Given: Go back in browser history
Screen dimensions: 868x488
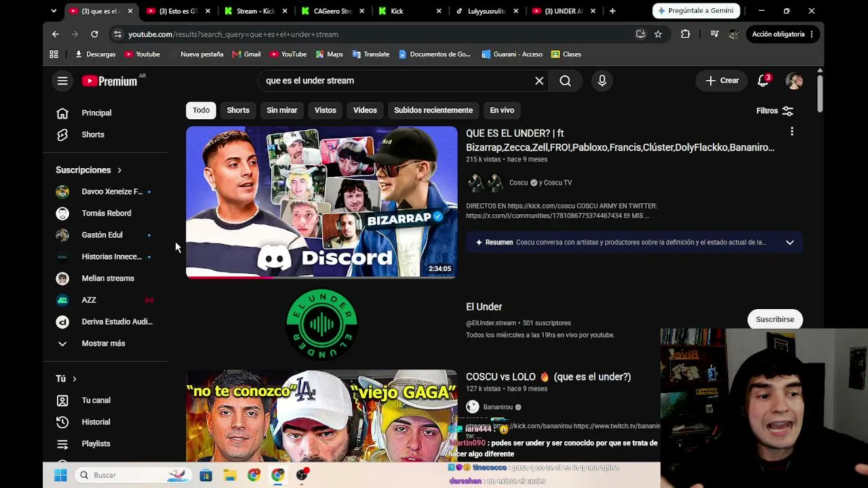Looking at the screenshot, I should 56,34.
